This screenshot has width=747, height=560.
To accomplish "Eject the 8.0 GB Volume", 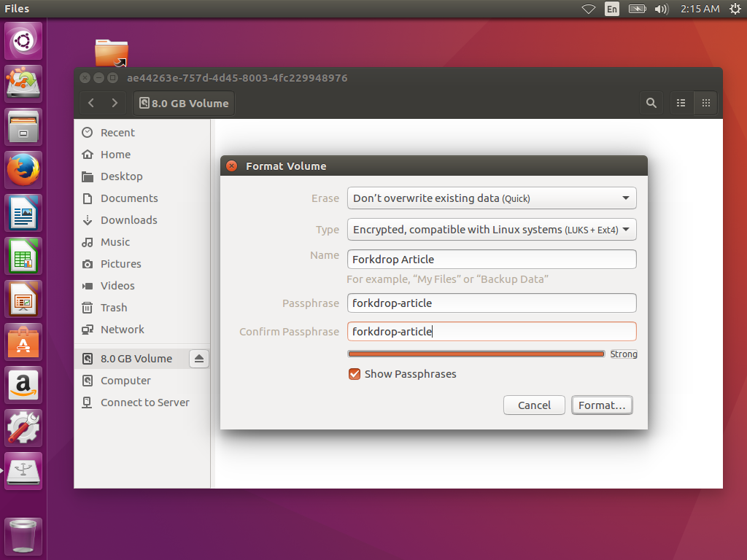I will 198,358.
